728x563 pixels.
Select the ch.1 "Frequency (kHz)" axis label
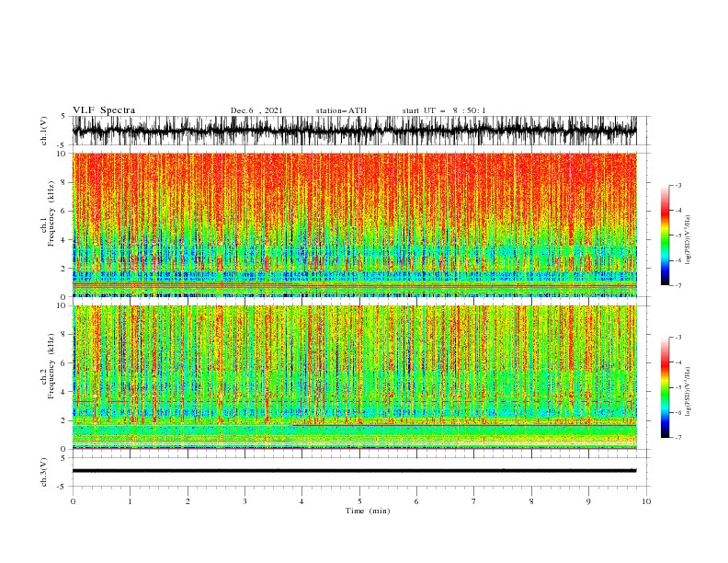(x=51, y=213)
